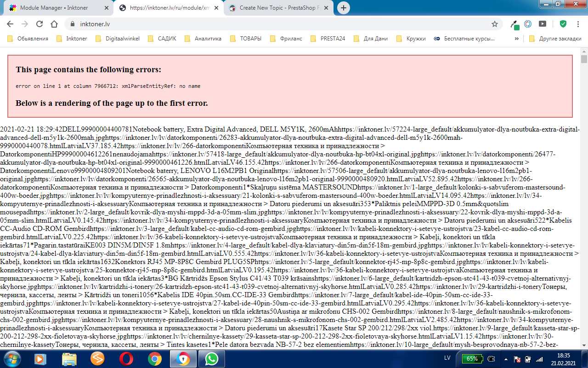The width and height of the screenshot is (588, 368).
Task: Click the "This page contains the following errors:" heading
Action: coord(89,69)
